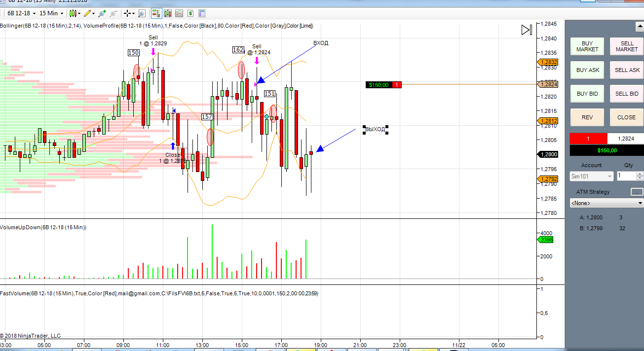
Task: Click the 1,2824 average price box
Action: tap(625, 139)
